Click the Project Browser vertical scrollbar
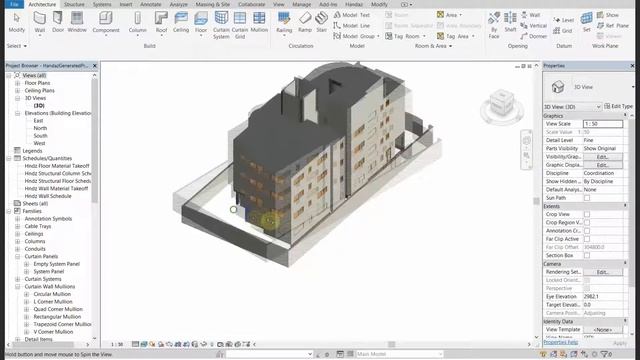Image resolution: width=640 pixels, height=360 pixels. (95, 141)
